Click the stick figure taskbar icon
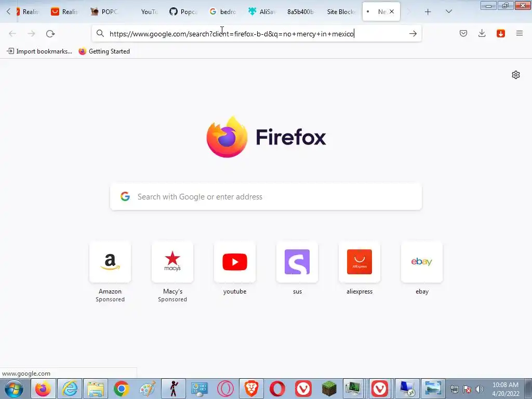This screenshot has width=532, height=399. coord(174,389)
